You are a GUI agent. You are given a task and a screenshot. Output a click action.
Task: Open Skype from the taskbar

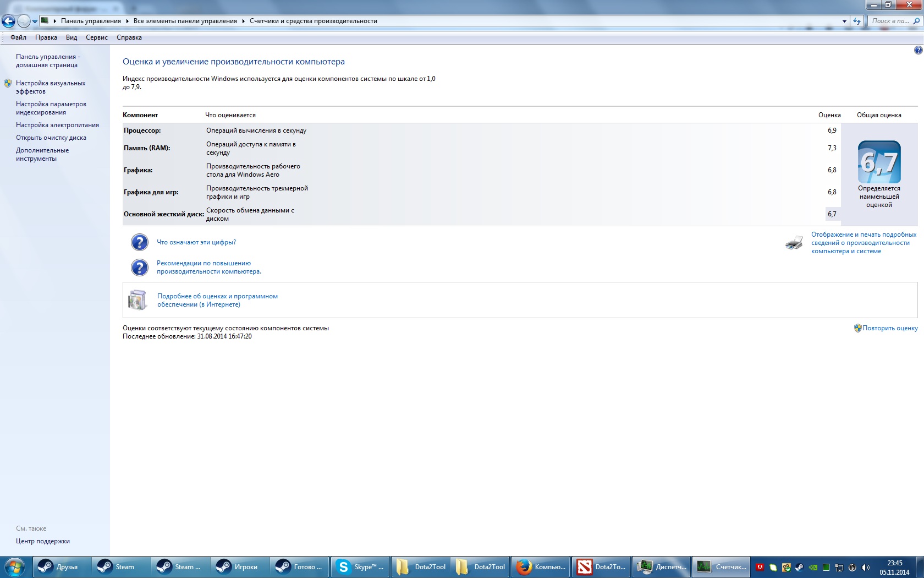point(360,567)
